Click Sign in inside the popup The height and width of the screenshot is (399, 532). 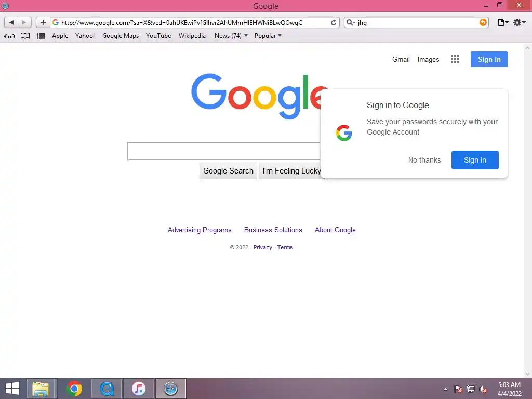click(475, 160)
